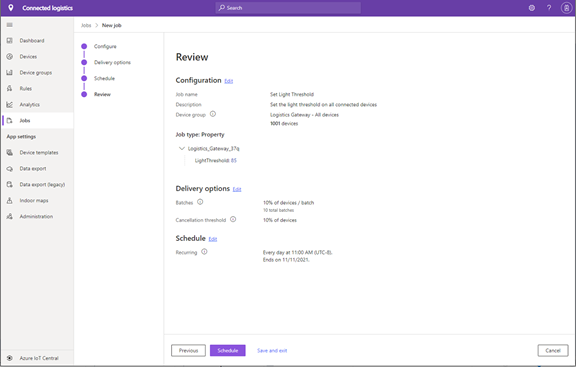Go to Schedule wizard step
Screen dimensions: 576x367
click(104, 78)
